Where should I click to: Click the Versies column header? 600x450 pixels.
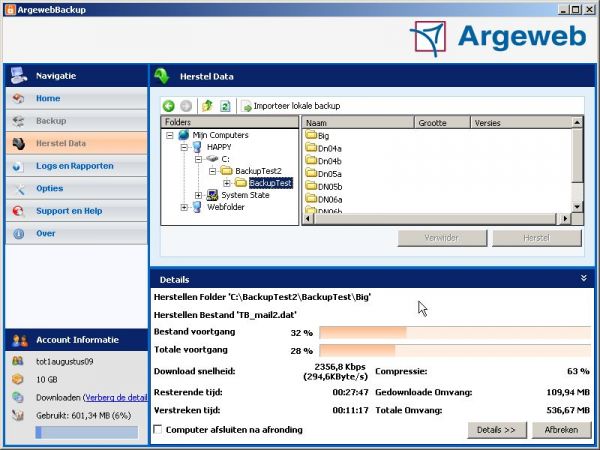pos(521,123)
